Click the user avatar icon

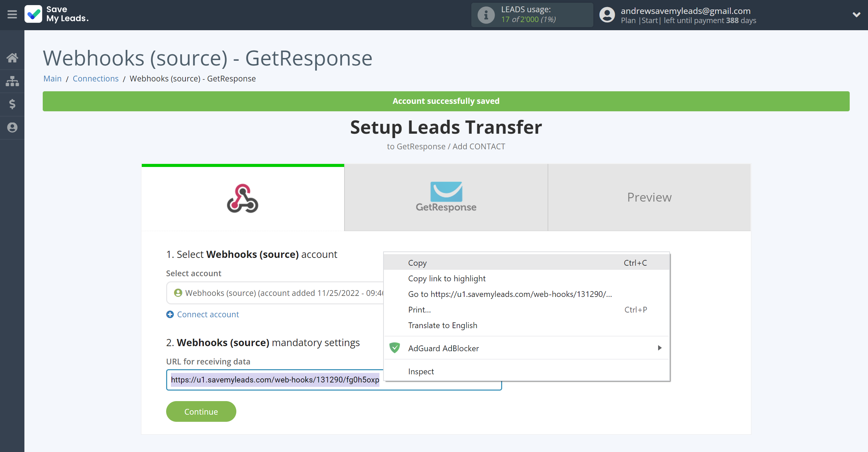click(607, 15)
